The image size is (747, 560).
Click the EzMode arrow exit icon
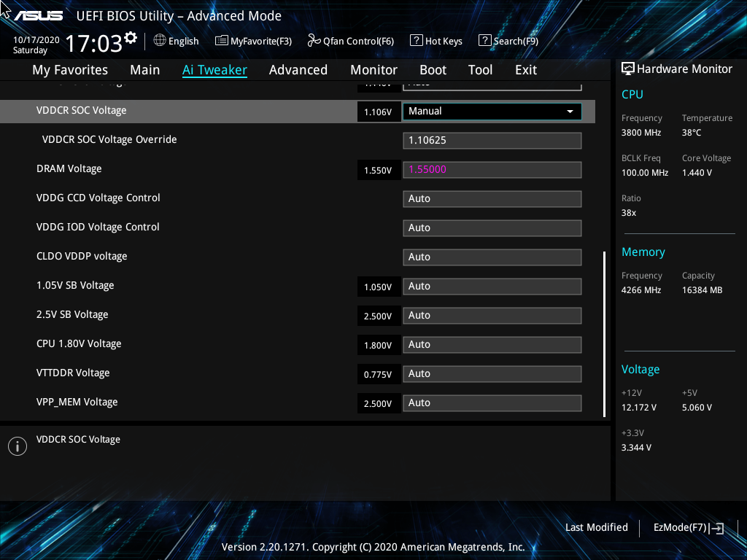716,528
